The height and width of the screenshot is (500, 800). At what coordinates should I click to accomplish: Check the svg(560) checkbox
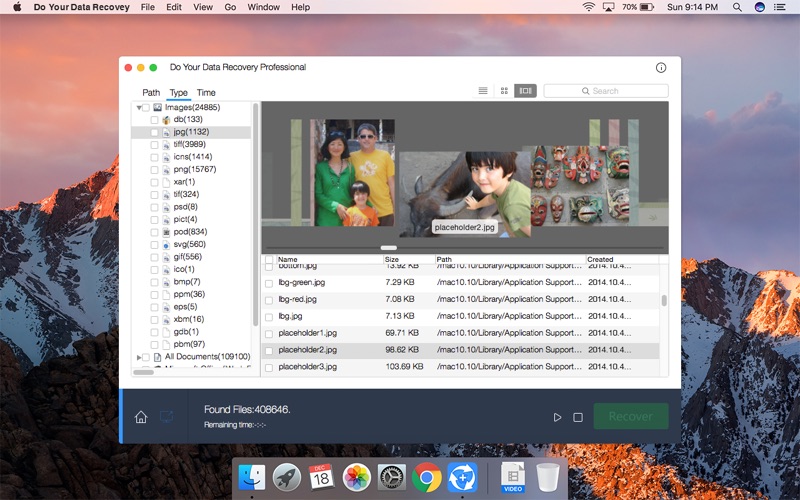[154, 245]
